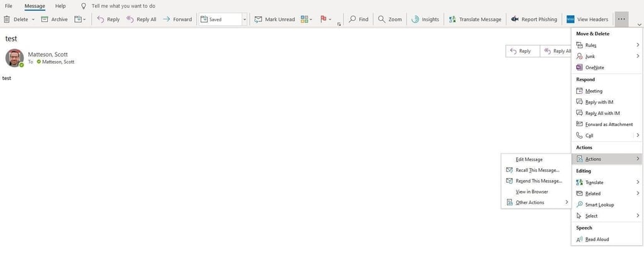Expand the Delete dropdown arrow
The height and width of the screenshot is (264, 644).
point(33,20)
